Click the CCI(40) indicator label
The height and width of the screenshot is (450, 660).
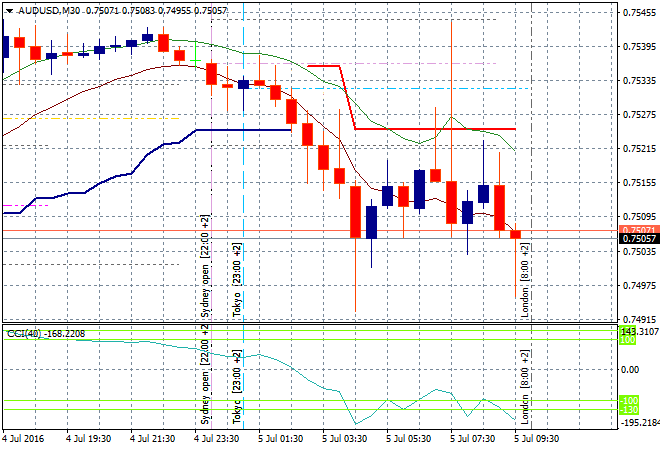(x=25, y=333)
